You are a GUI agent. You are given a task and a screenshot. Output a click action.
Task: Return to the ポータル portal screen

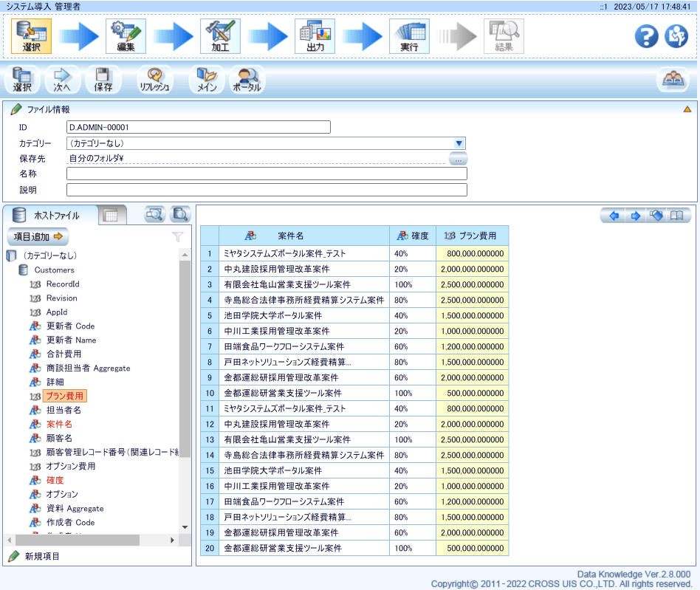245,79
